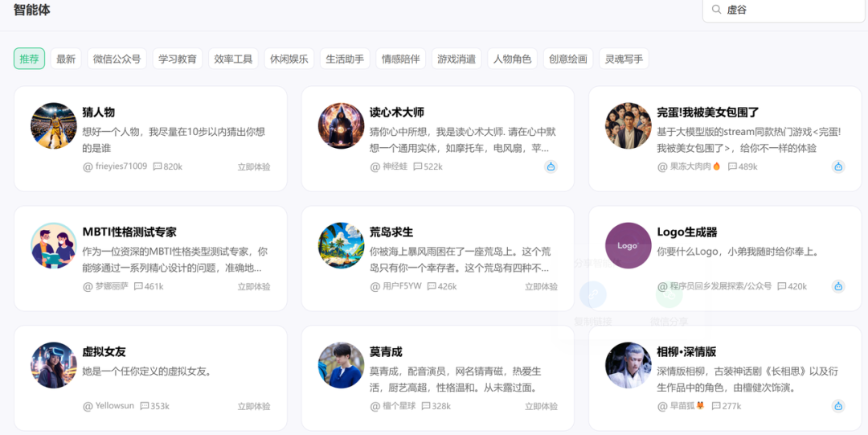Click author name 梦娜丽萨
The image size is (868, 435).
pos(112,286)
